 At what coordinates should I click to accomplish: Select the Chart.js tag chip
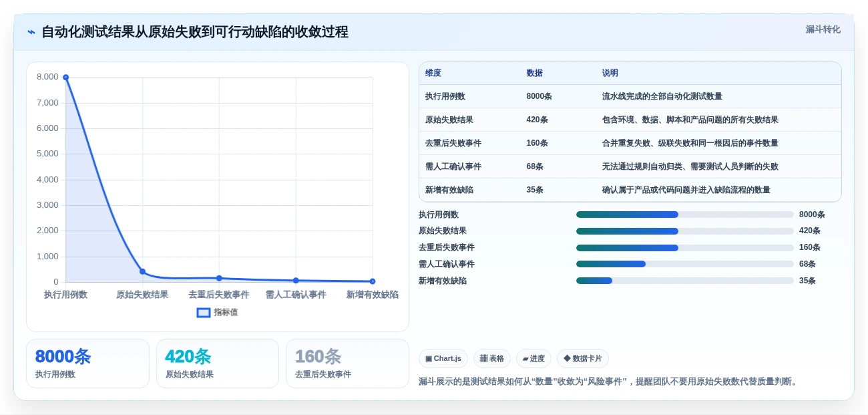click(443, 358)
